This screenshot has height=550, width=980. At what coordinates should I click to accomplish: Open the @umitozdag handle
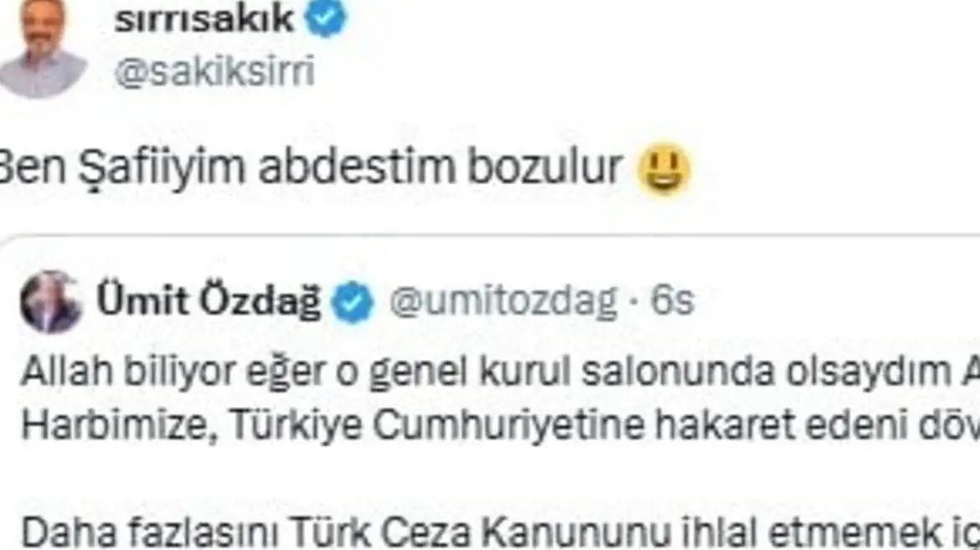503,301
